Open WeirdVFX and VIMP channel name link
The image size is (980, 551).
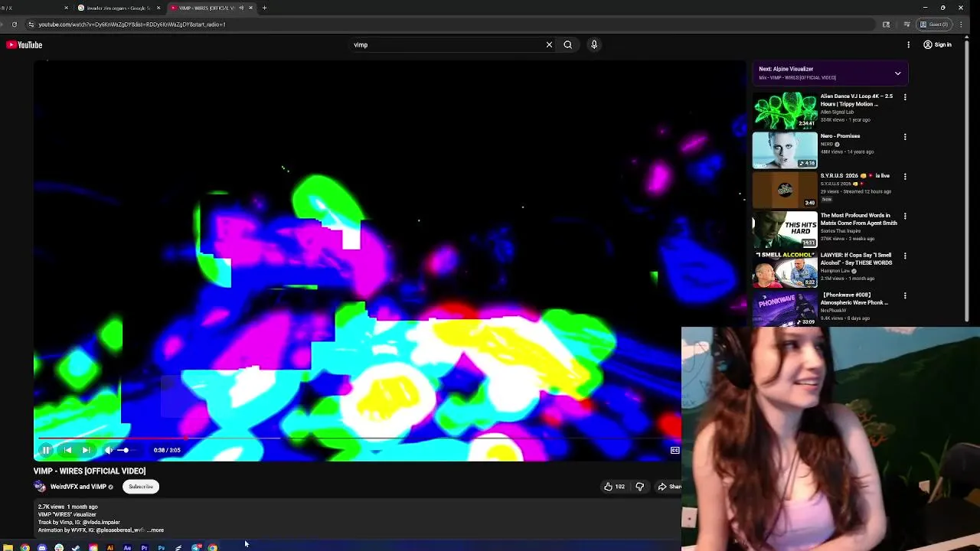(78, 486)
